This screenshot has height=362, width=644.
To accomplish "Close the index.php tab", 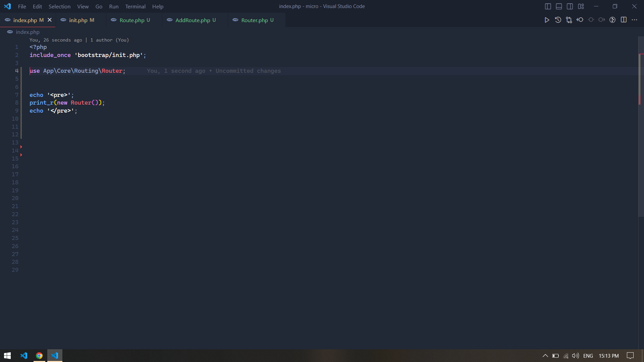I will tap(50, 20).
